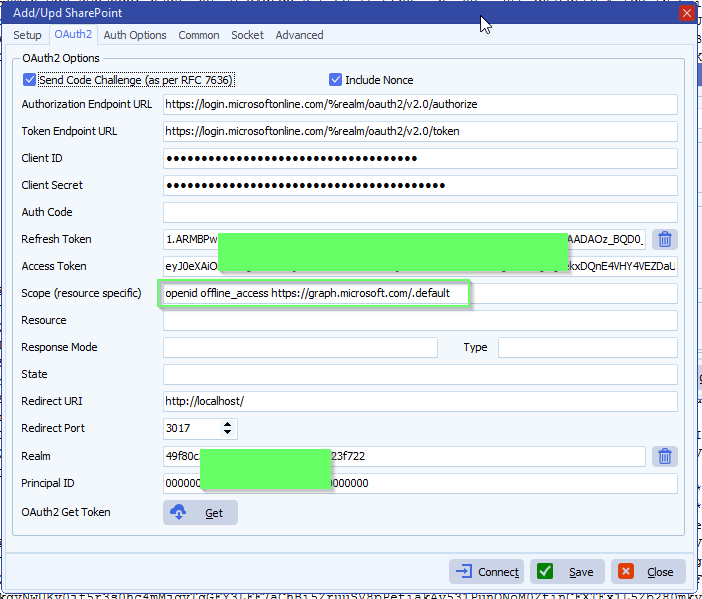Open the Auth Options tab
This screenshot has height=599, width=702.
135,35
